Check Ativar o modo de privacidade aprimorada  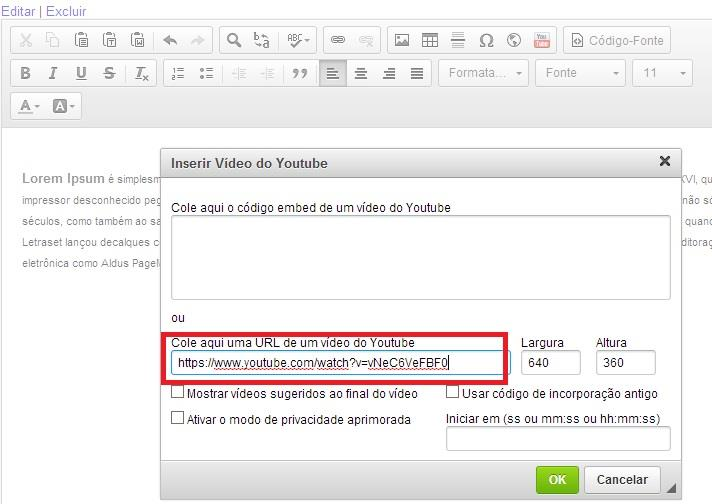click(x=178, y=418)
